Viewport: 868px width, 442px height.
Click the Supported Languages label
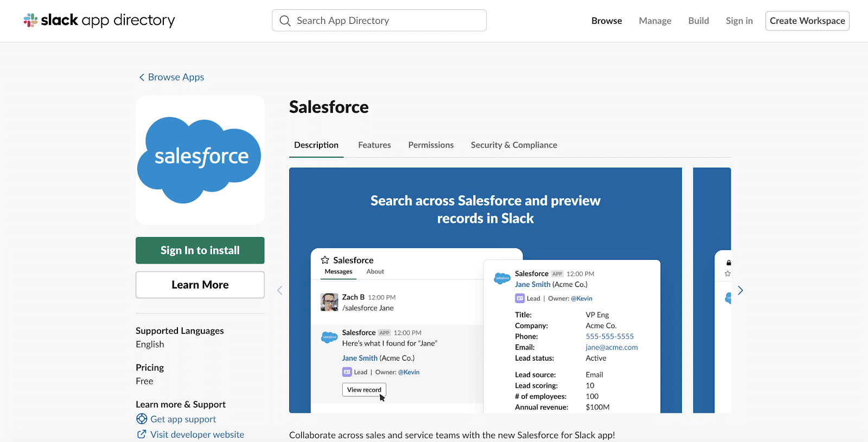click(180, 331)
